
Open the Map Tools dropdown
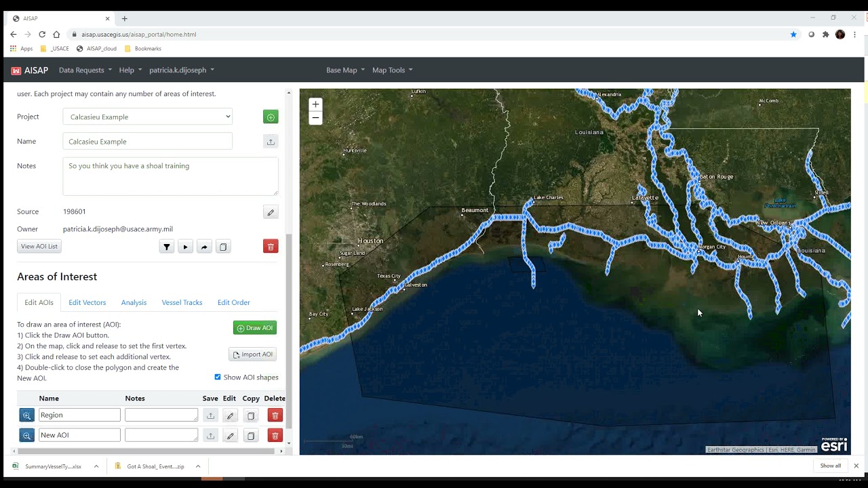click(x=392, y=70)
